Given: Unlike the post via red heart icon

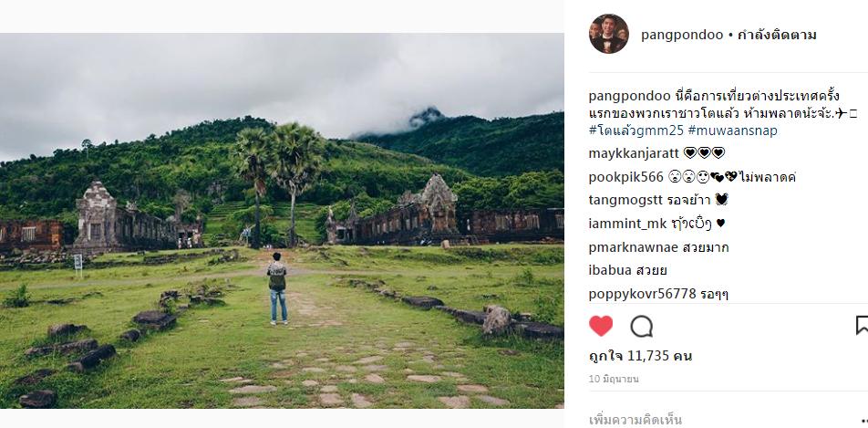Looking at the screenshot, I should [x=601, y=326].
